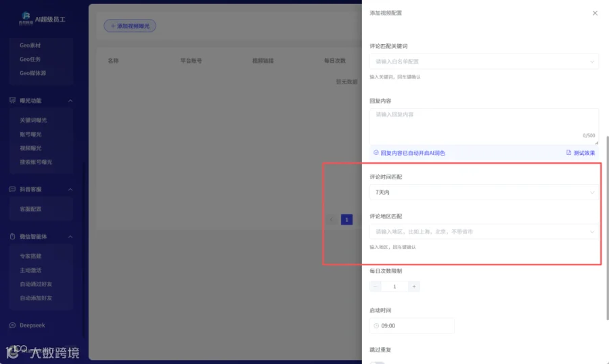Viewport: 609px width, 364px height.
Task: Open the 评论时间匹配 dropdown showing 7天内
Action: (x=484, y=192)
